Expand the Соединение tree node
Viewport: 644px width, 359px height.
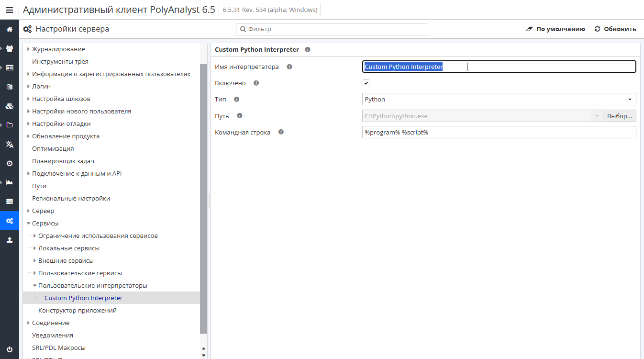coord(28,323)
